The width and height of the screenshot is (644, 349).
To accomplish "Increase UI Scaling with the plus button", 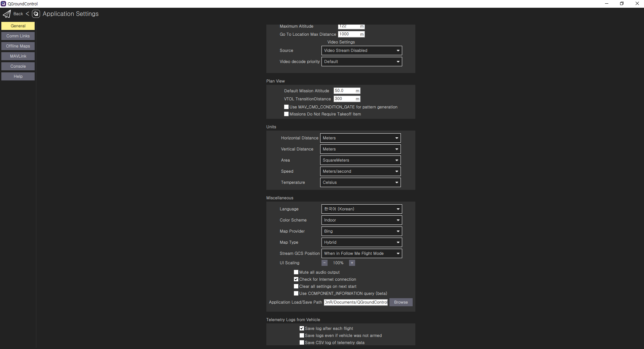I will coord(352,263).
